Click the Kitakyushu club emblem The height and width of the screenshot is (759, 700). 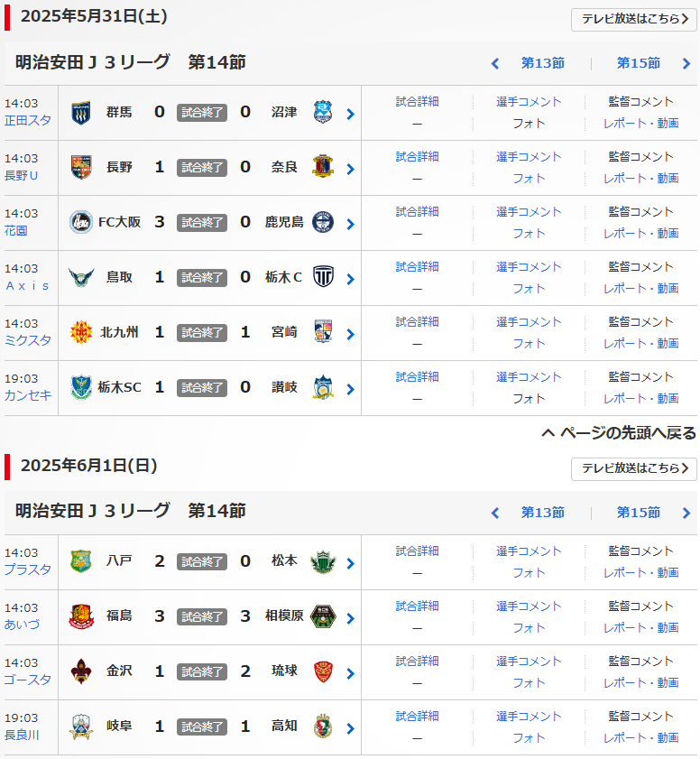click(81, 333)
